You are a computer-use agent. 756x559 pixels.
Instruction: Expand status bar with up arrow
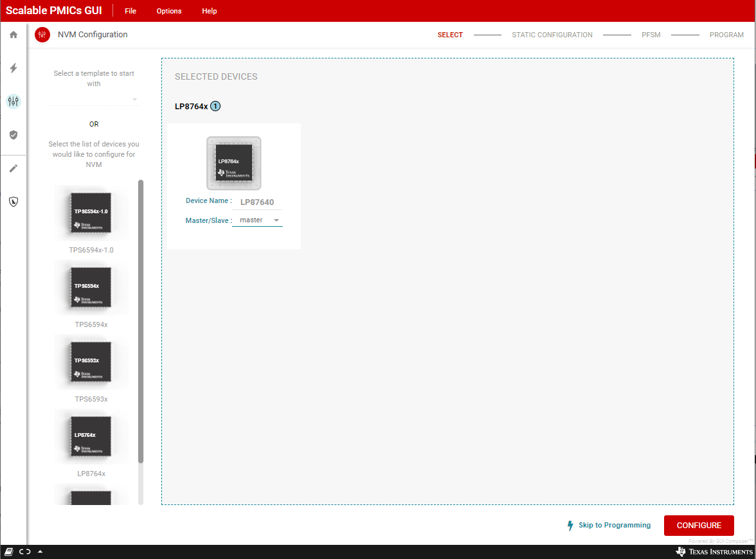(40, 552)
